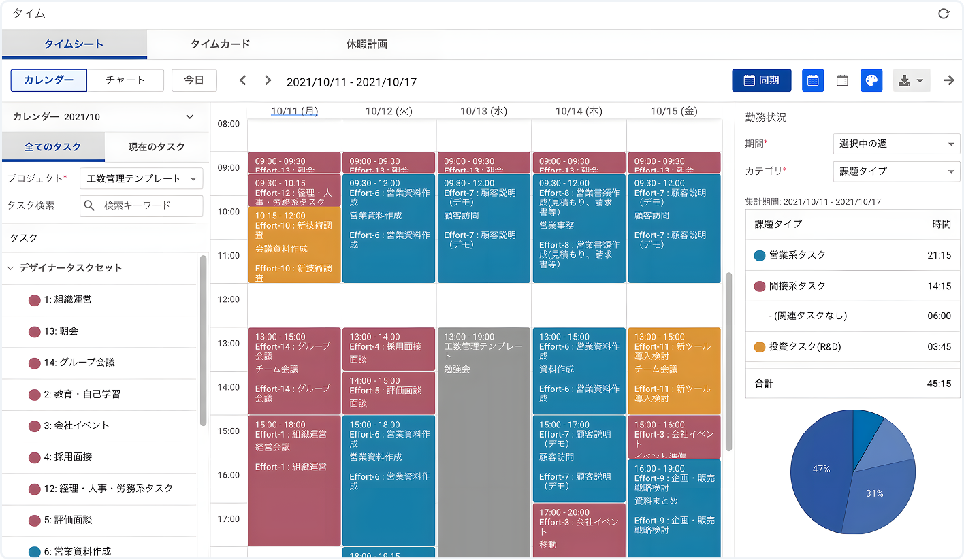The height and width of the screenshot is (560, 964).
Task: Toggle to カレンダー view
Action: point(49,80)
